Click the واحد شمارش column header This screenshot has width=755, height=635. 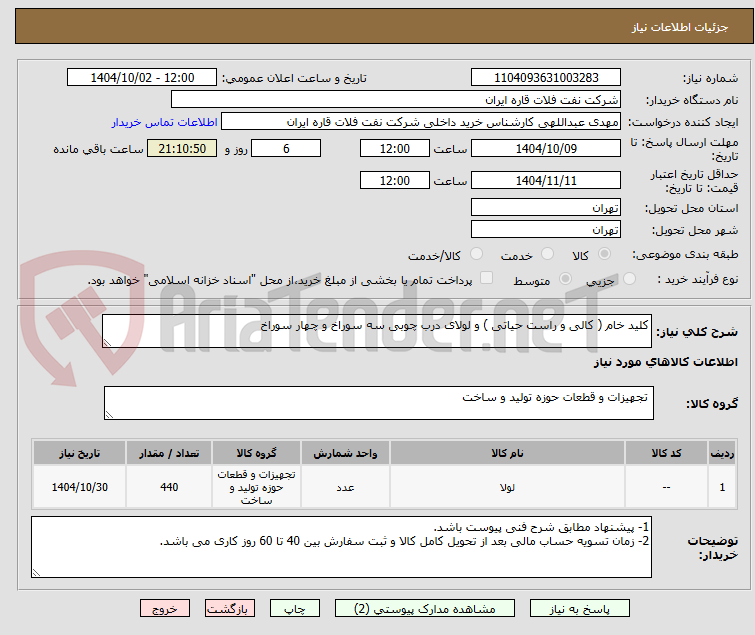345,453
